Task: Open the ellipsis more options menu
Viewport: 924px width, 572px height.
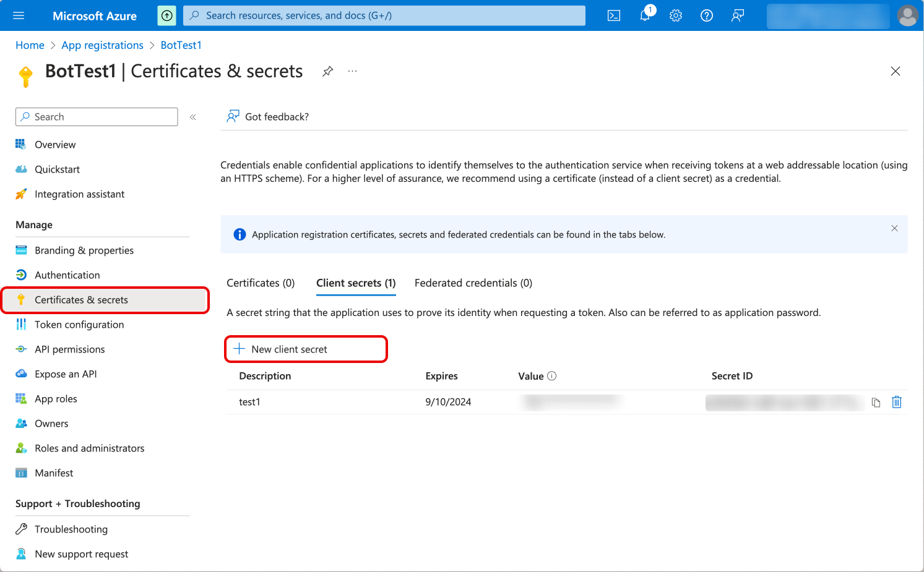Action: 352,71
